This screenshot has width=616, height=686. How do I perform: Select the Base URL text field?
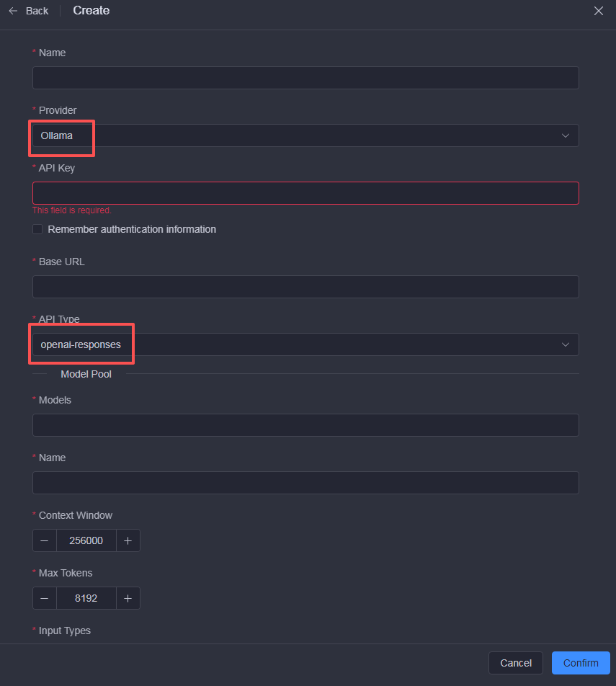(305, 287)
